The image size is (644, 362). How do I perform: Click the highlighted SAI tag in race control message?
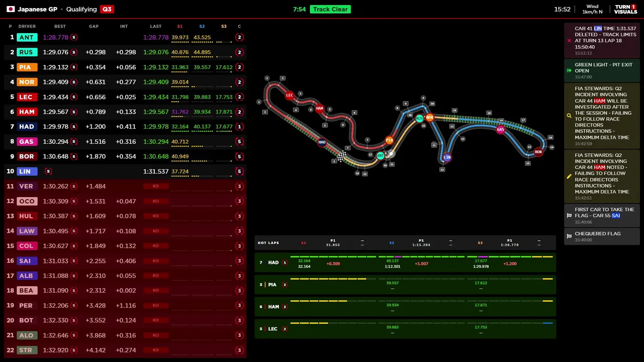[616, 216]
